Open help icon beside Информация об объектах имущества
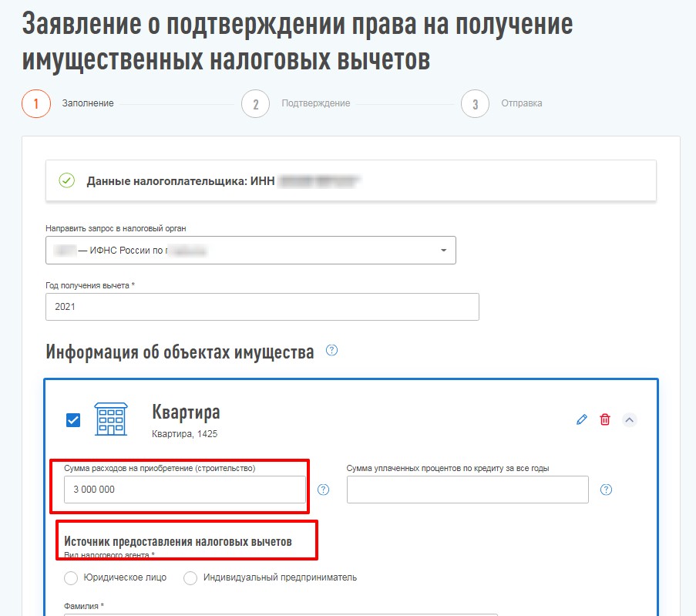Screen dimensions: 696x616 click(331, 351)
